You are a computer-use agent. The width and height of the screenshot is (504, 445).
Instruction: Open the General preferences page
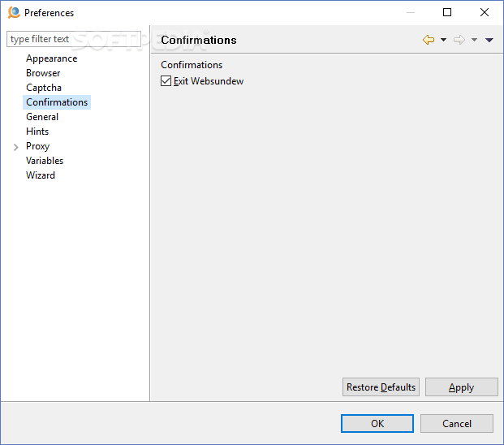42,117
